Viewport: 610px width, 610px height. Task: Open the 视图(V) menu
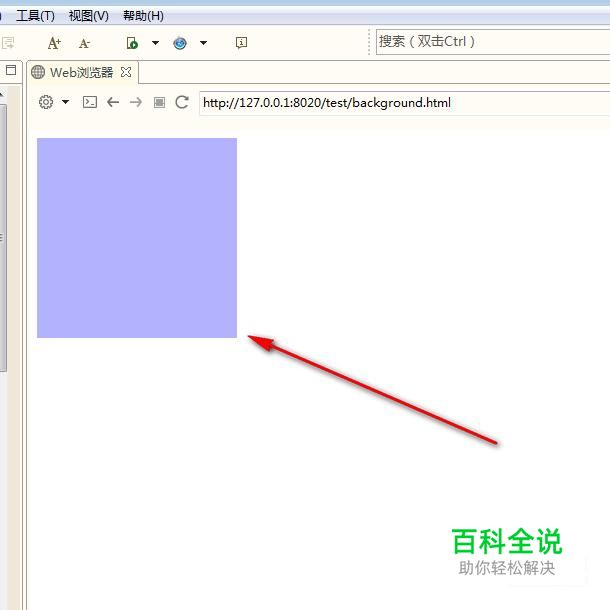[89, 16]
